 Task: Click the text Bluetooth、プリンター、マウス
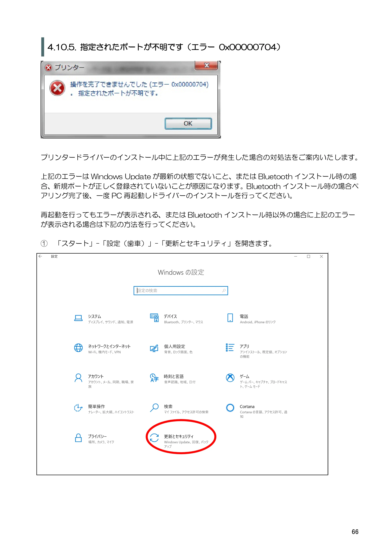(x=184, y=322)
